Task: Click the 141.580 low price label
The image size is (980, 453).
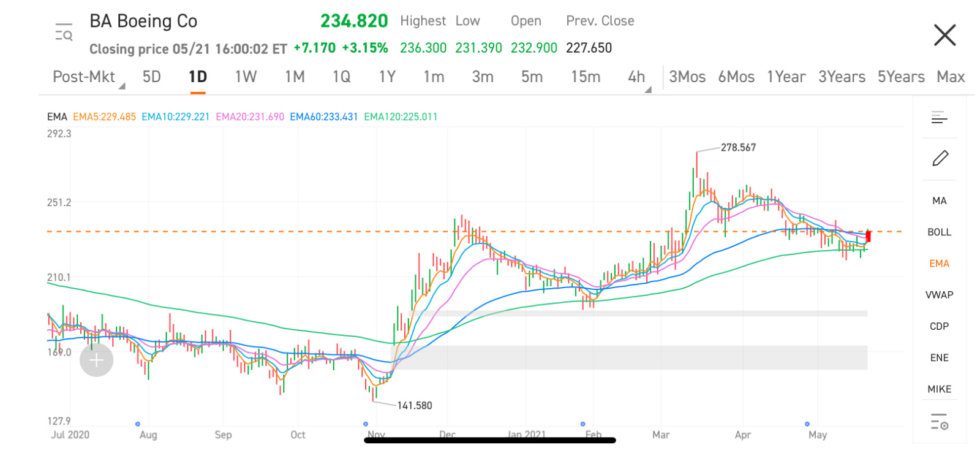Action: (x=415, y=406)
